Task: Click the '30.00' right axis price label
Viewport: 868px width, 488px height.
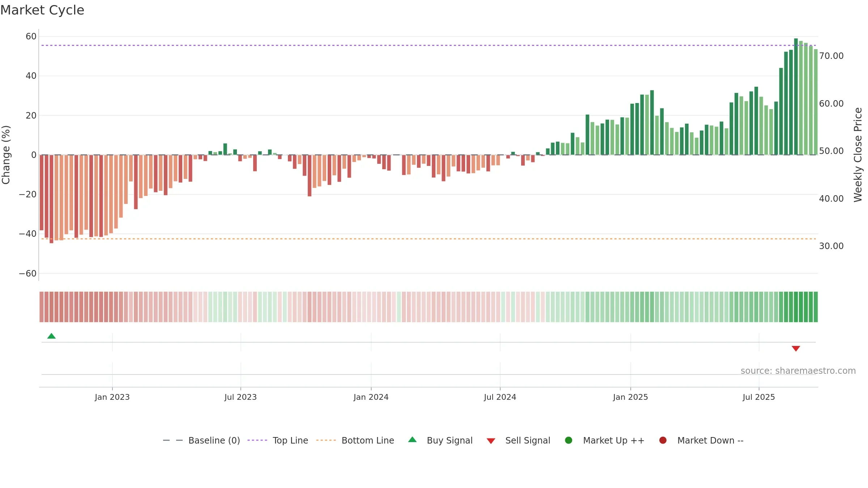Action: point(831,246)
